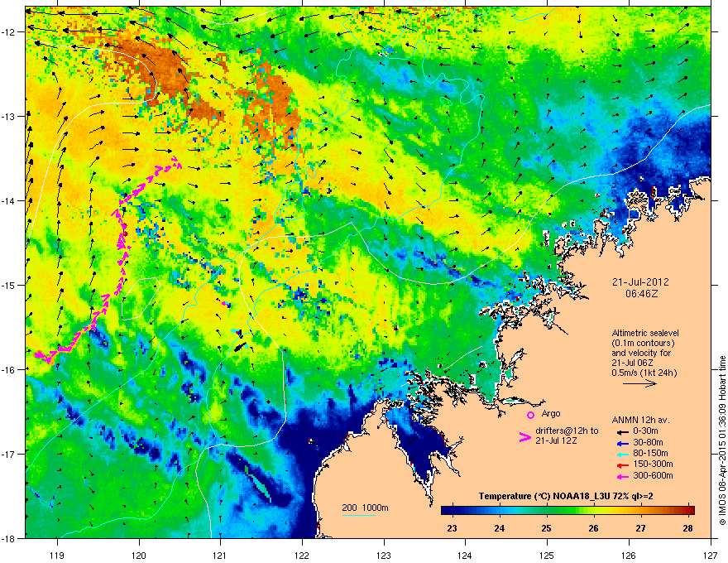Click the 126 longitude axis label

tap(629, 555)
